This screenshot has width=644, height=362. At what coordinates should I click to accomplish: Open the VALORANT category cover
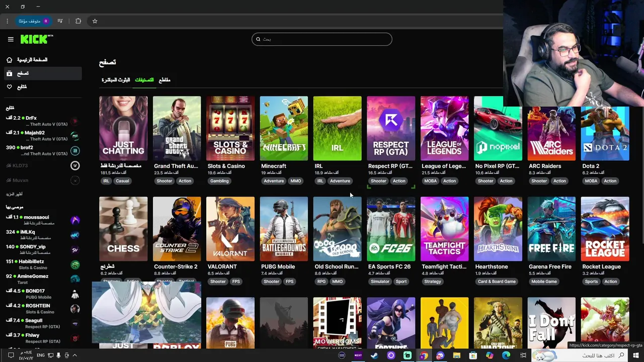tap(230, 229)
